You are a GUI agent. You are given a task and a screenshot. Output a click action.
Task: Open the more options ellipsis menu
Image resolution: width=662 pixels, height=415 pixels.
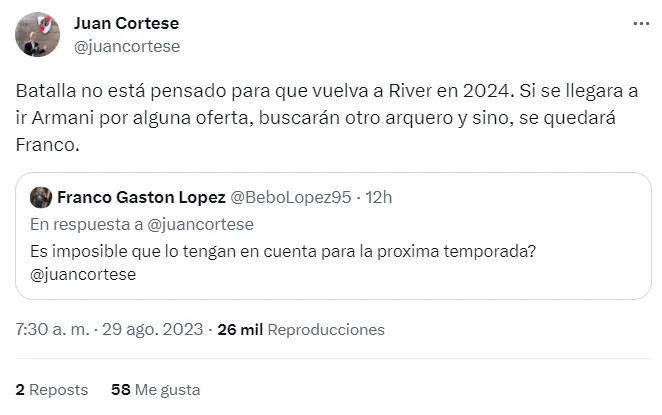point(640,23)
